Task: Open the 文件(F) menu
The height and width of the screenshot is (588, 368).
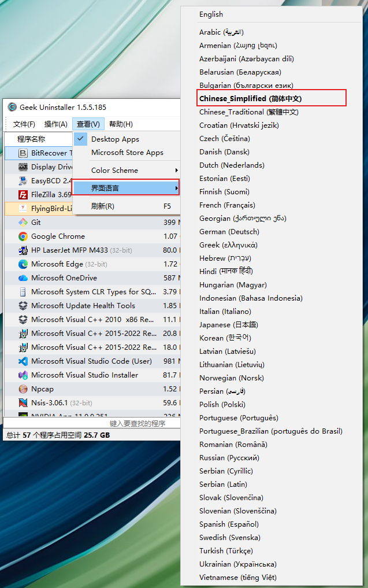Action: [24, 124]
